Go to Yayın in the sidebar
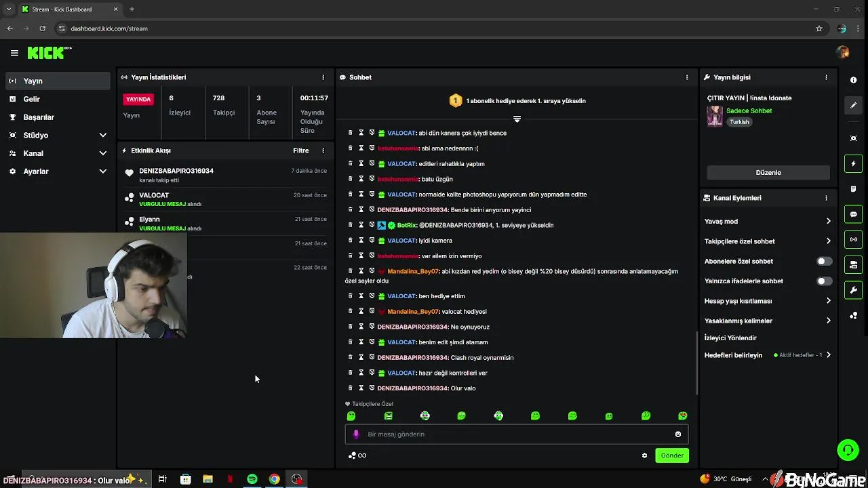This screenshot has height=488, width=868. point(58,81)
